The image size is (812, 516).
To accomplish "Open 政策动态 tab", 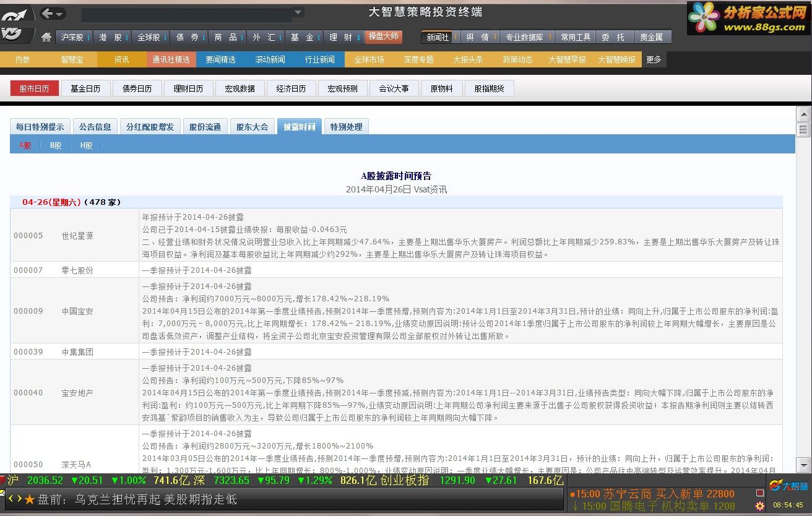I will pos(518,59).
